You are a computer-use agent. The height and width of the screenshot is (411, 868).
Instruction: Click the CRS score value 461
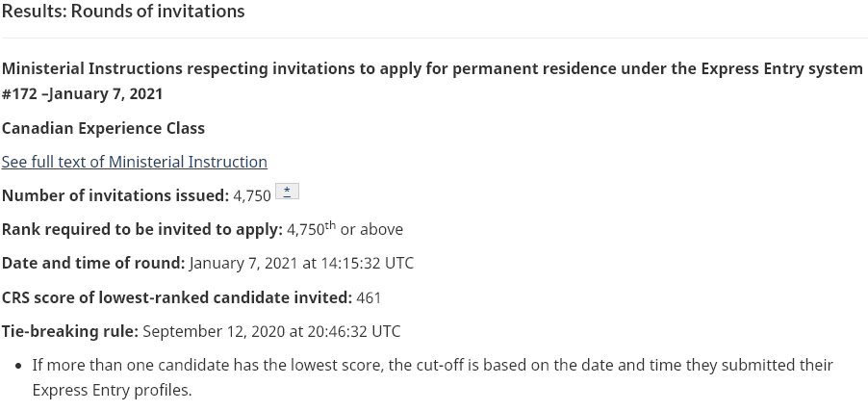369,297
